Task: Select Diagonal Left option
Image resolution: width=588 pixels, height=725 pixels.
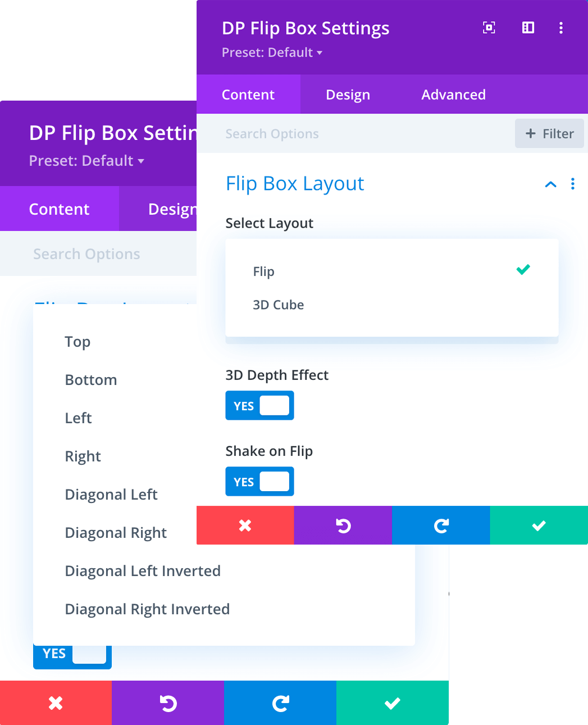Action: point(111,495)
